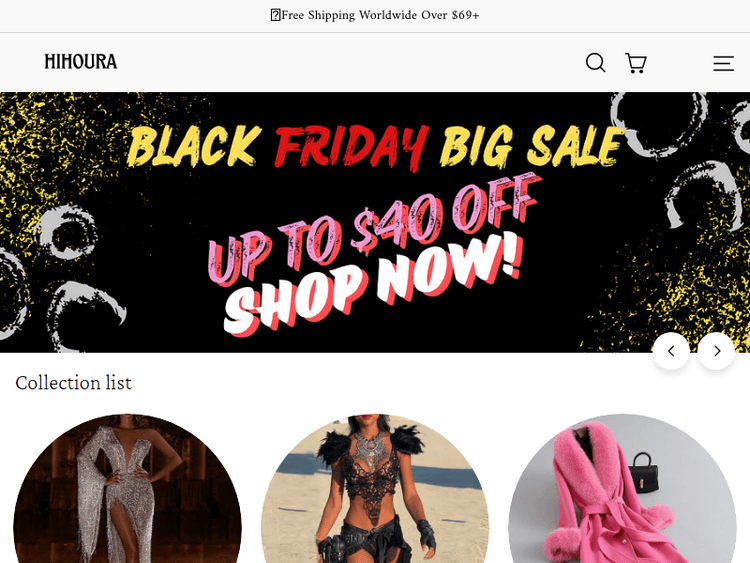The image size is (750, 563).
Task: Open the search magnifier icon
Action: (x=596, y=63)
